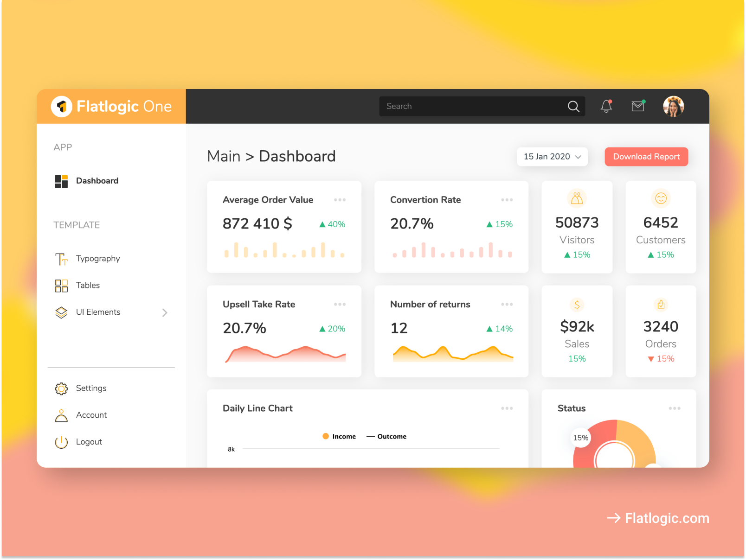Click the Number of returns 14% indicator
The height and width of the screenshot is (560, 746).
click(x=499, y=329)
